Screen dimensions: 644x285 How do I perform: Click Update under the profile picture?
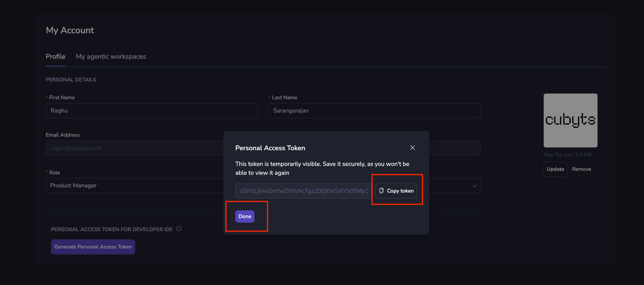[555, 169]
